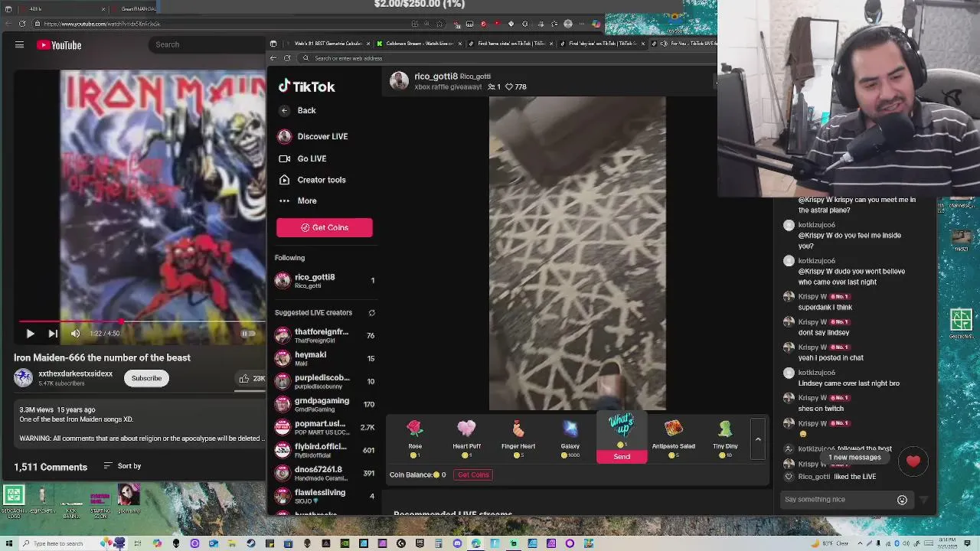Send the What's up gift
Image resolution: width=980 pixels, height=551 pixels.
click(x=622, y=457)
